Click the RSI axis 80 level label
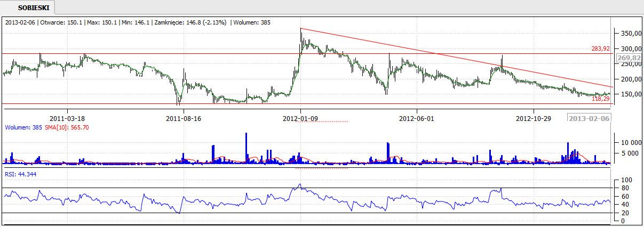644x227 pixels. tap(625, 188)
